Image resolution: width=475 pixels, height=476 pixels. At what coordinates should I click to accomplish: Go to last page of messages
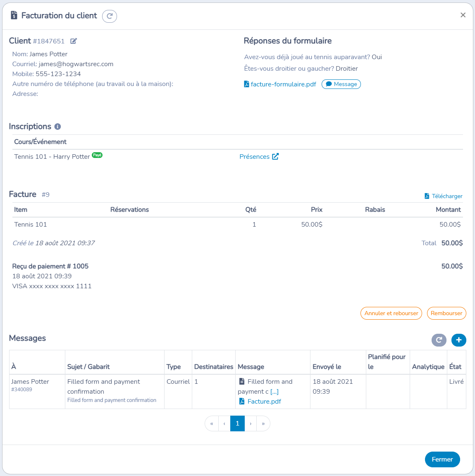263,423
